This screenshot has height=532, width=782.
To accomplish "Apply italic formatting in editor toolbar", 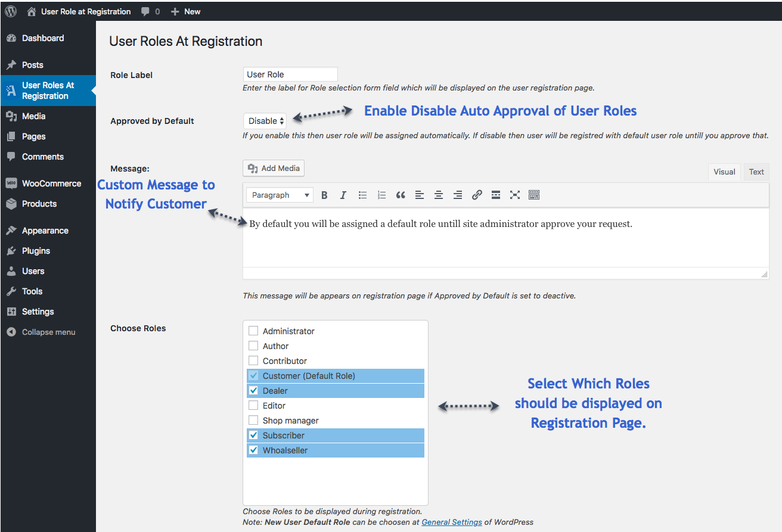I will point(343,195).
